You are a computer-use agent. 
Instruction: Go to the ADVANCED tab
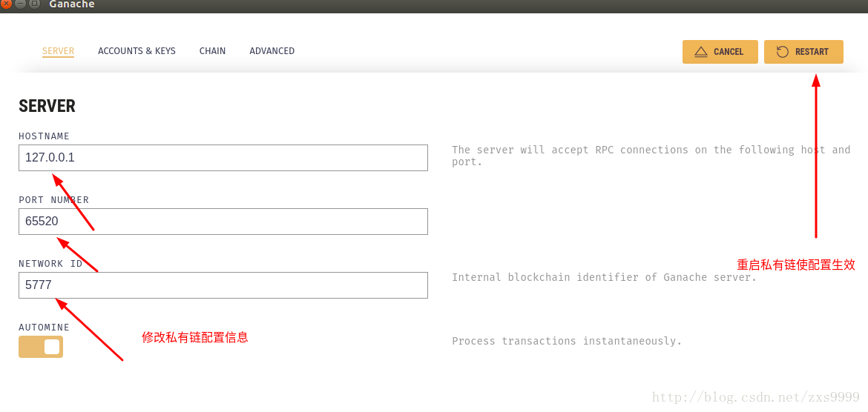click(x=272, y=51)
